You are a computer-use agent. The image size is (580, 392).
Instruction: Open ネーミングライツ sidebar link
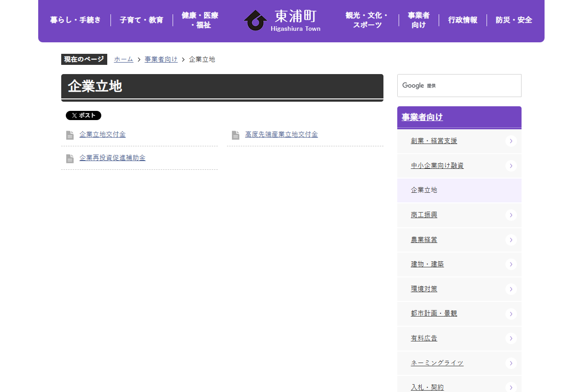pyautogui.click(x=437, y=363)
